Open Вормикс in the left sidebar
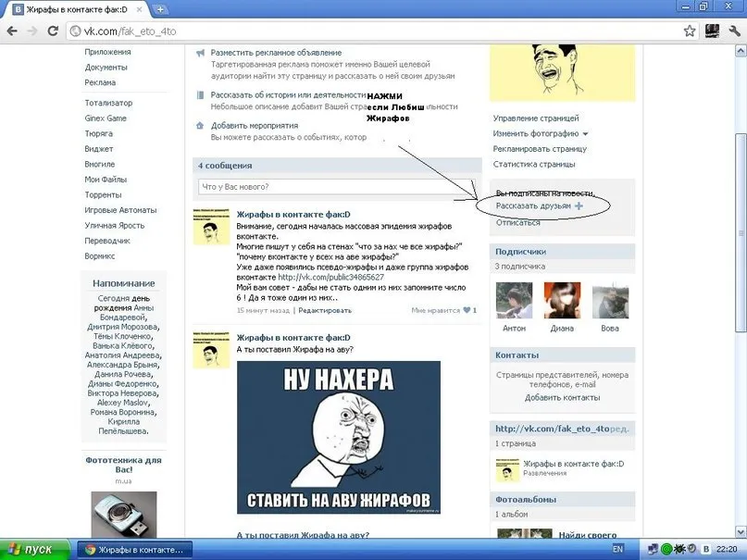747x560 pixels. click(x=100, y=255)
